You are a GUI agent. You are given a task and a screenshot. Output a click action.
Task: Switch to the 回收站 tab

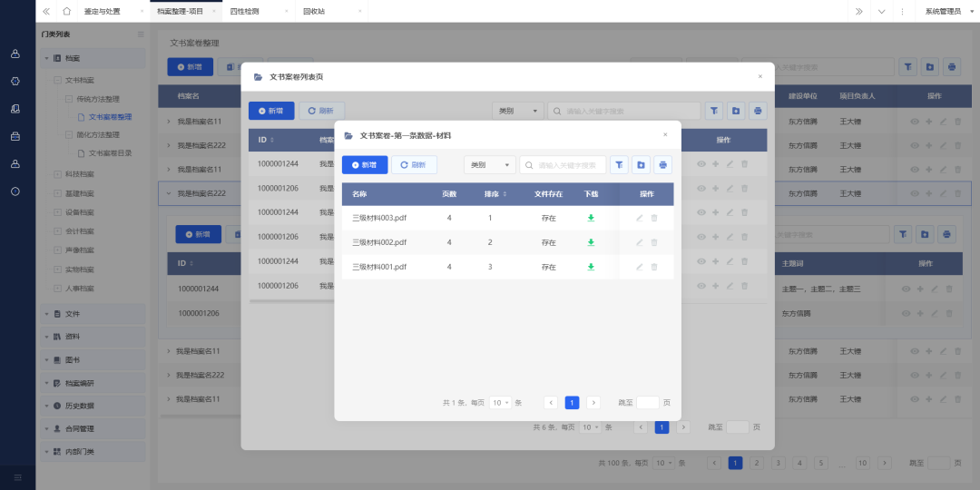(313, 11)
